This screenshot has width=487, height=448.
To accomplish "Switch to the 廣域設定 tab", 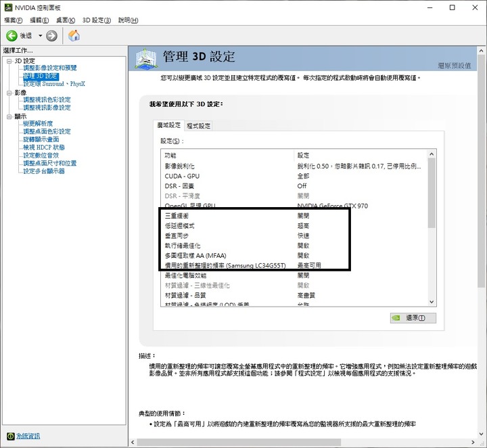I will (168, 125).
